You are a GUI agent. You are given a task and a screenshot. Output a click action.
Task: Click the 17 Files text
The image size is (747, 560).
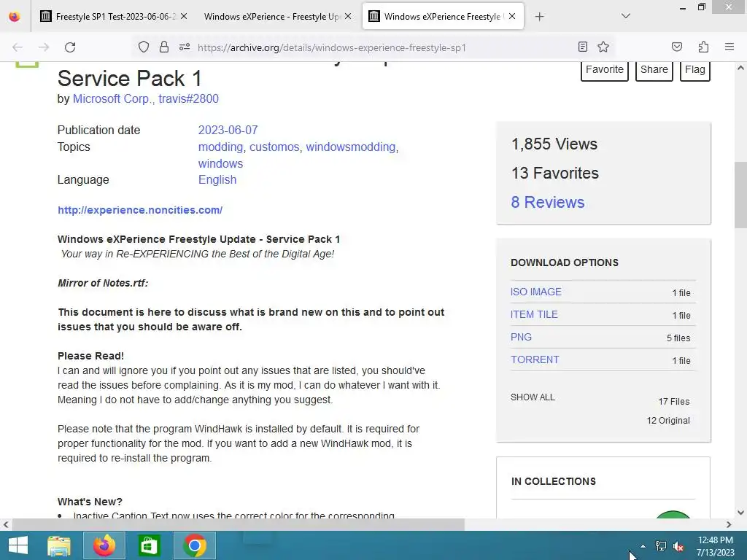[x=673, y=402]
